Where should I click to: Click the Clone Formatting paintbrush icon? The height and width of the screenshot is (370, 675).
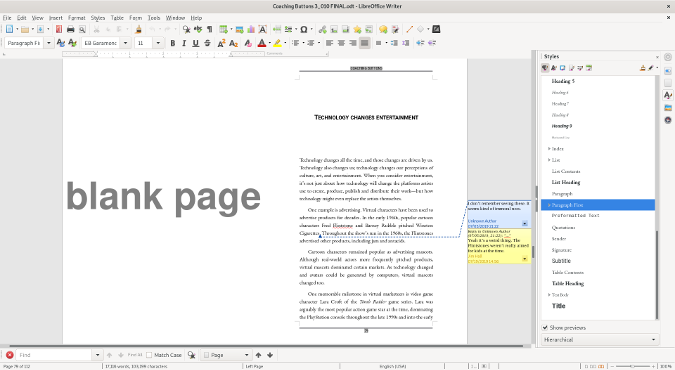point(138,29)
